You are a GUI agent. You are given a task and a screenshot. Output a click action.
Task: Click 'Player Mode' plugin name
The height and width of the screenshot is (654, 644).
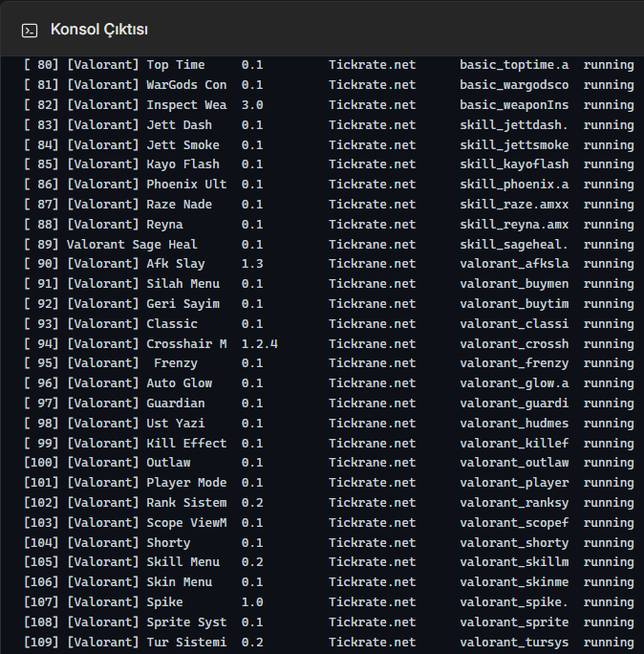pos(186,483)
